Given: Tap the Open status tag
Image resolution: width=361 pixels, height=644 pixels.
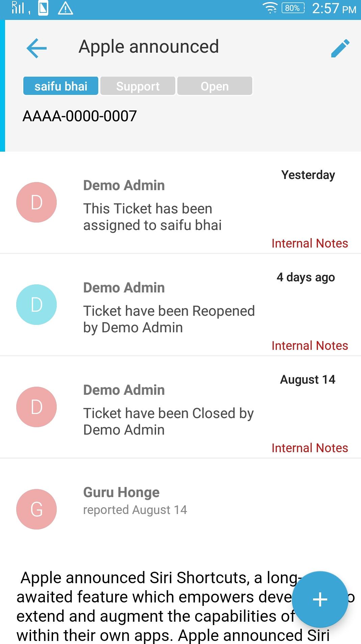Looking at the screenshot, I should pos(214,86).
